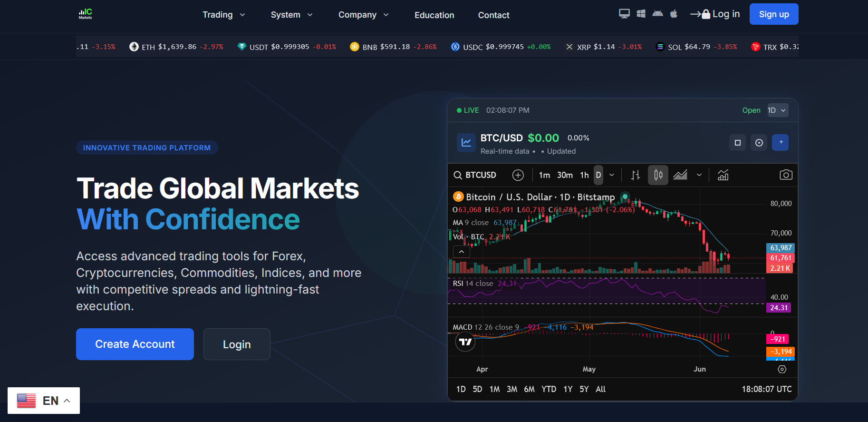Screen dimensions: 868x422
Task: Select the 1m chart interval
Action: [544, 175]
